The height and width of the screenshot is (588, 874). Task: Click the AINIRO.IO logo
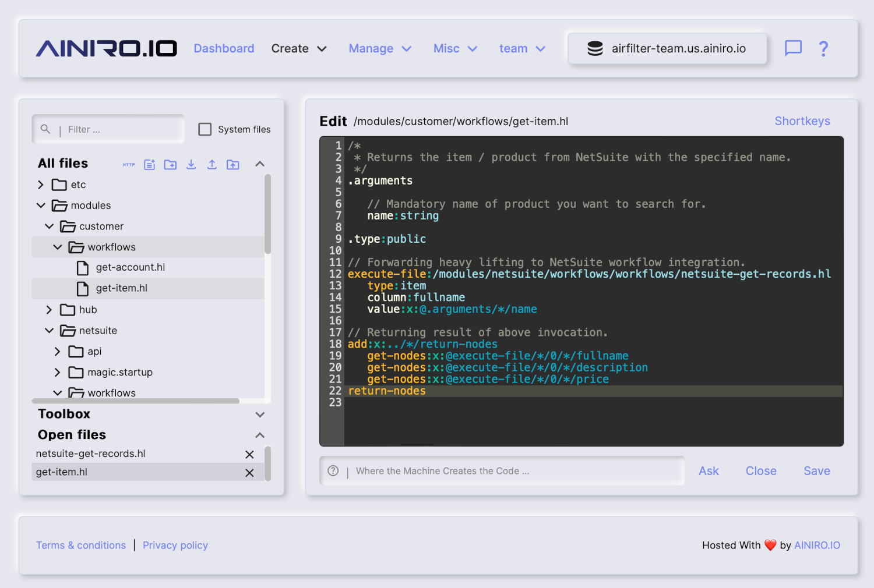pyautogui.click(x=107, y=48)
